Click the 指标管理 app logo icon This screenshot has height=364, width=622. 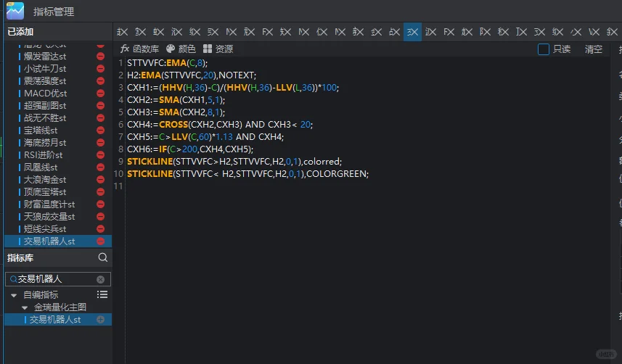pyautogui.click(x=15, y=11)
